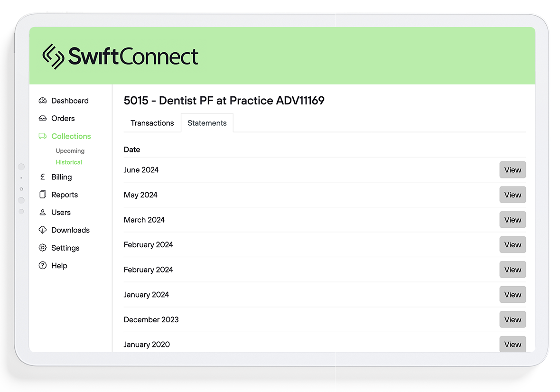Screen dimensions: 560x392
Task: Click the Collections delivery truck icon
Action: click(43, 136)
